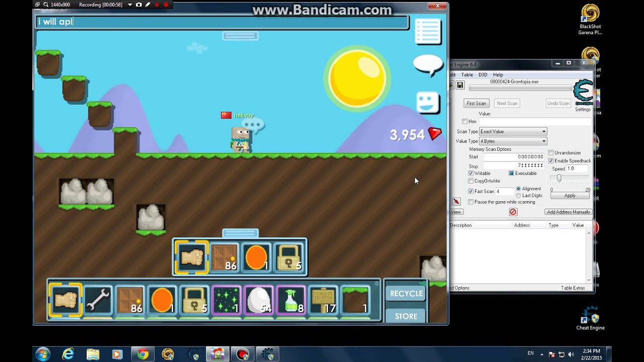644x362 pixels.
Task: Open the D3D menu in Cheat Engine
Action: pyautogui.click(x=482, y=75)
